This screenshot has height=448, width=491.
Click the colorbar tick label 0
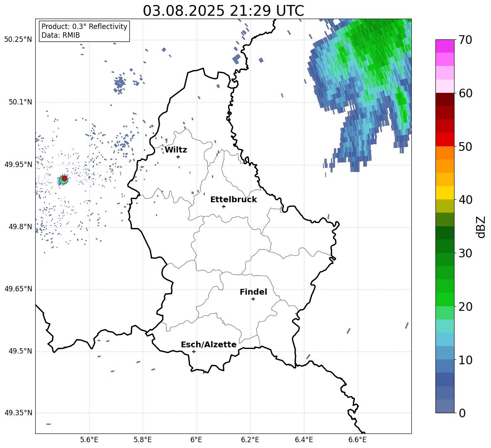(462, 413)
